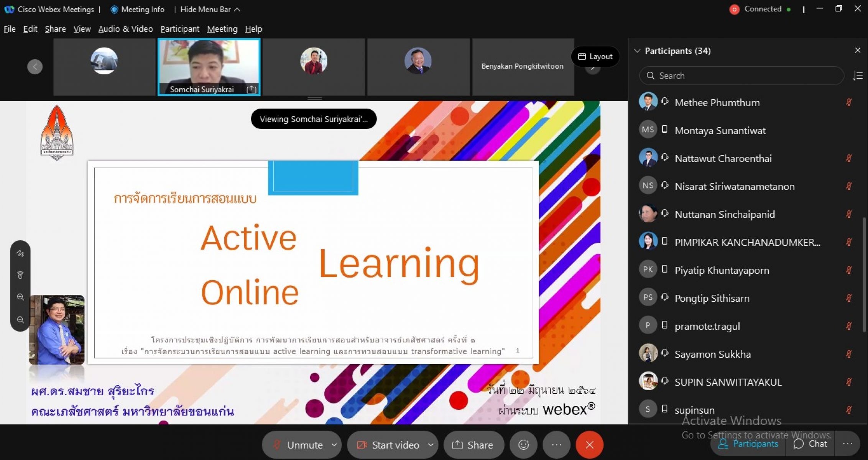Collapse the Participants (34) section

(x=637, y=51)
